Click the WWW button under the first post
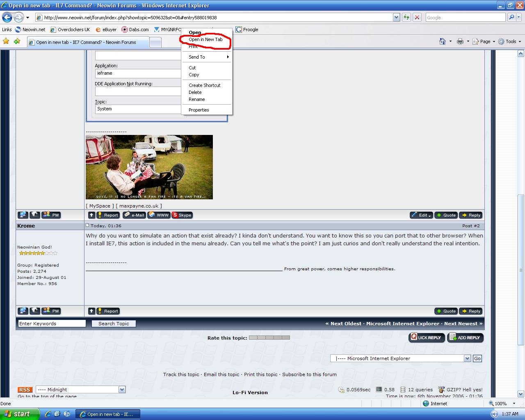Screen dimensions: 525x420 coord(159,215)
